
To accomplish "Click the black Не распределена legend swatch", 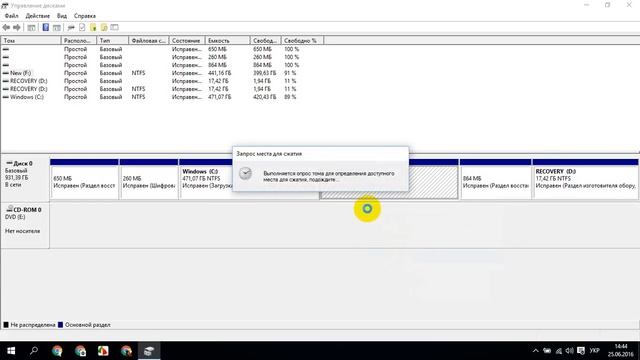I will (x=6, y=325).
